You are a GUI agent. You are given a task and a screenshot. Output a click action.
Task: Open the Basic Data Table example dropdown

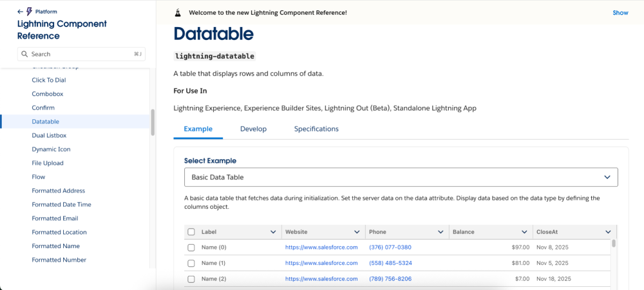[x=401, y=177]
